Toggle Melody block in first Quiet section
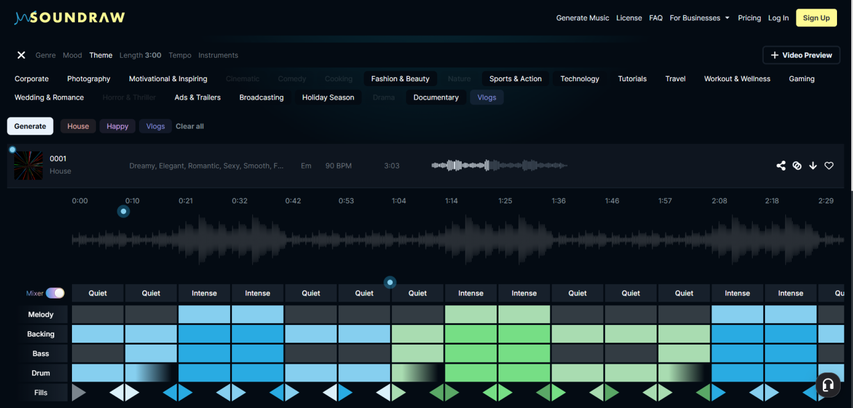Viewport: 853px width, 408px height. tap(98, 314)
